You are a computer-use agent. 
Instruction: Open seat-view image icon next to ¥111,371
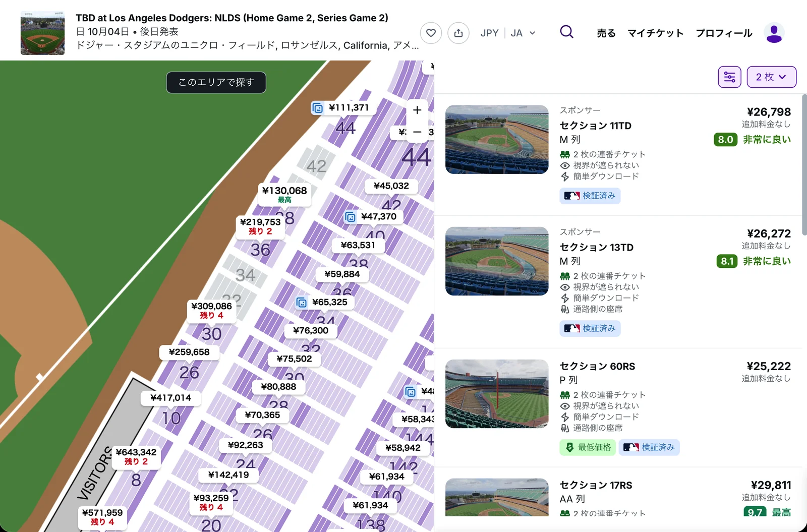click(x=318, y=108)
